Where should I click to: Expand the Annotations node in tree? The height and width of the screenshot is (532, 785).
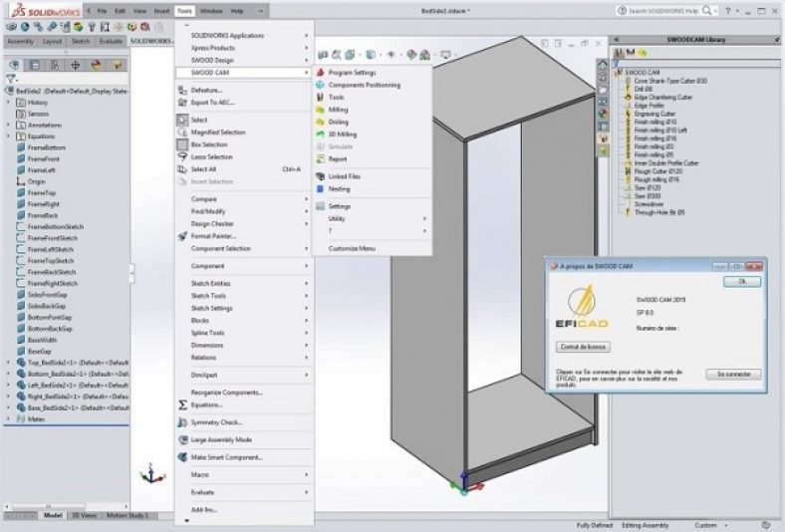(8, 126)
